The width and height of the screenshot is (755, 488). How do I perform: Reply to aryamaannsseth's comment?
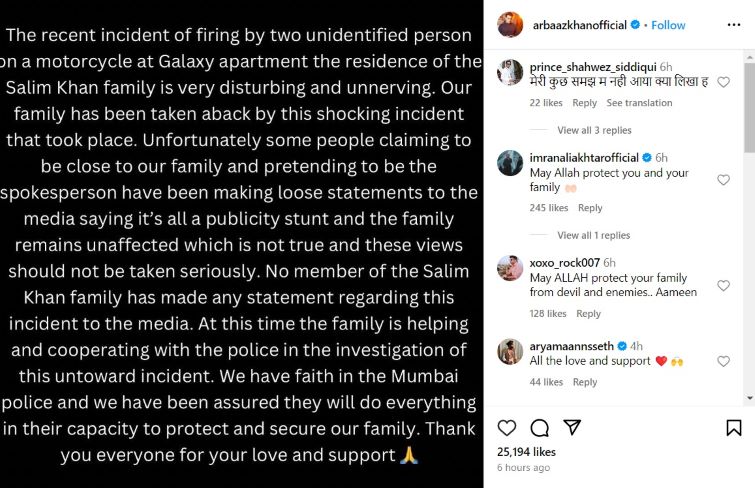click(585, 382)
